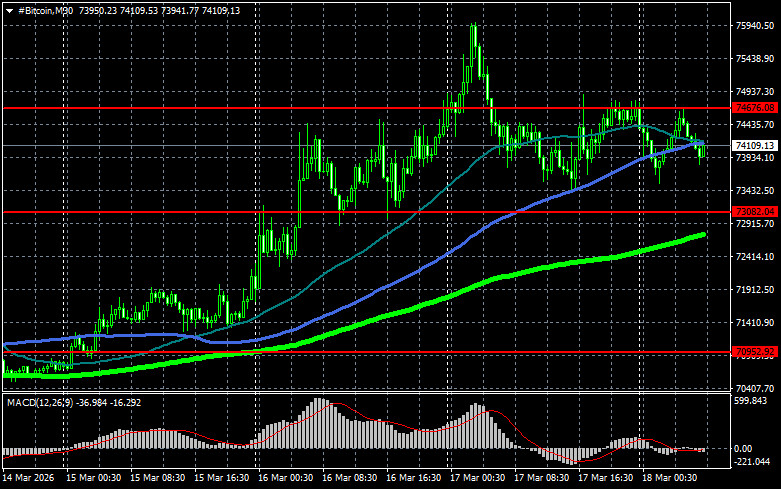
Task: Click time axis label 15 Mar 16:30
Action: [222, 478]
